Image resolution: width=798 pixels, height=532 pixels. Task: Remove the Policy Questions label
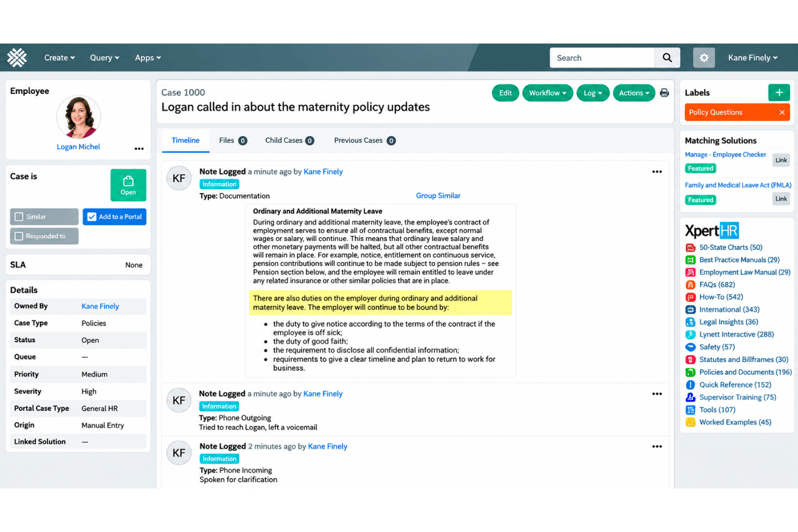click(782, 112)
